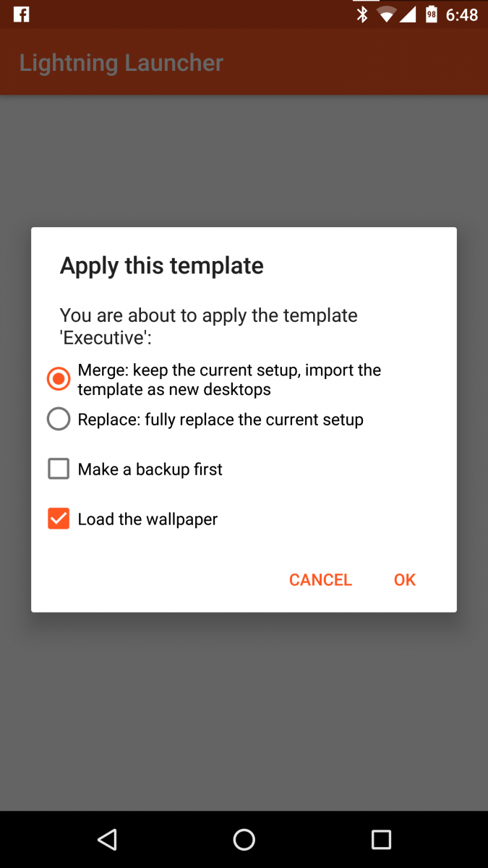Select the Replace current setup radio option
Screen dimensions: 488x868
click(59, 420)
